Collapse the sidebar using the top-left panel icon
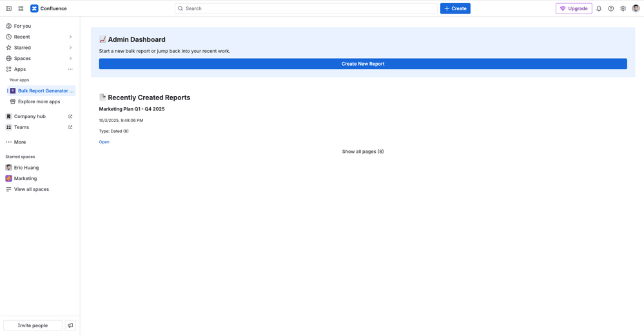The image size is (644, 335). (x=8, y=8)
